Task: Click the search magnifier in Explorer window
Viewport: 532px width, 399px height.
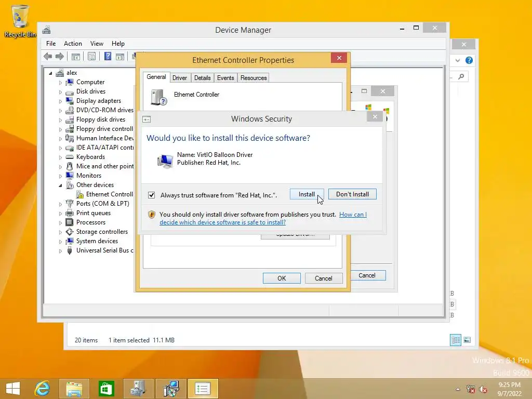Action: (461, 77)
